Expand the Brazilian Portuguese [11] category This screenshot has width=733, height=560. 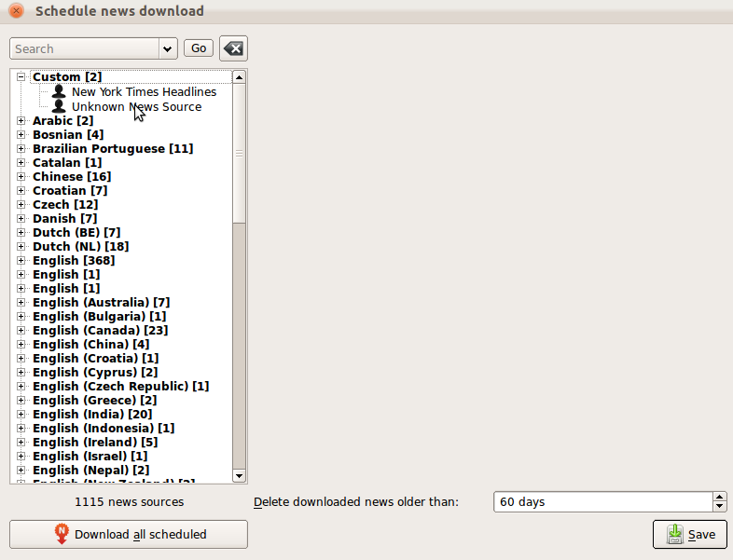[21, 148]
